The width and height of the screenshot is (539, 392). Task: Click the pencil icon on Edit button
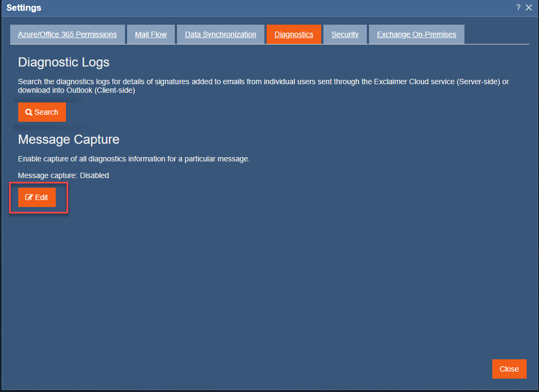click(29, 197)
